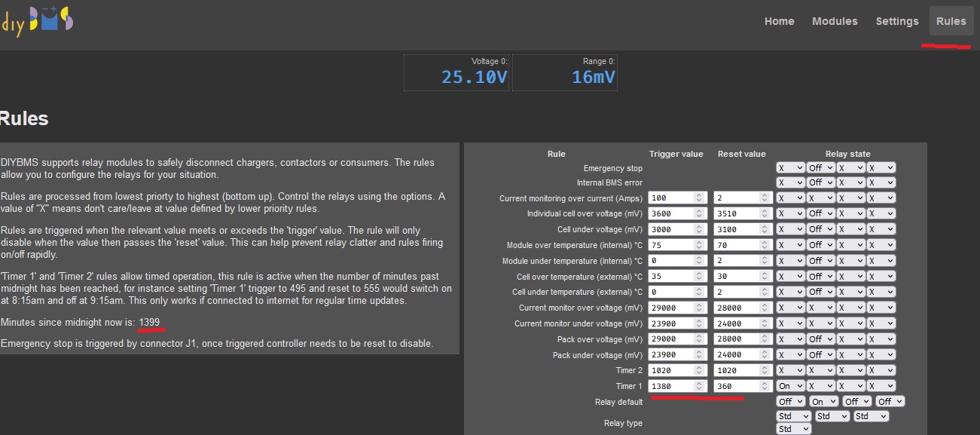Go to the Home page
Screen dimensions: 980x435
tap(779, 21)
